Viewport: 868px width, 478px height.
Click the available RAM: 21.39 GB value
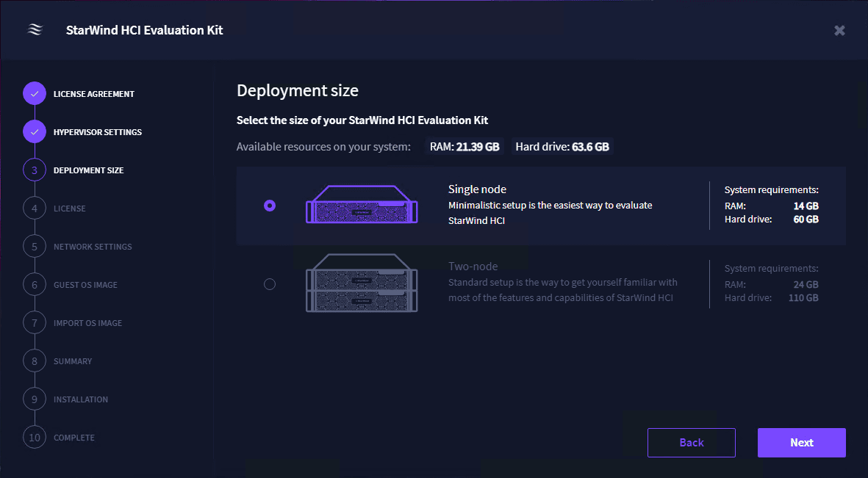(465, 147)
